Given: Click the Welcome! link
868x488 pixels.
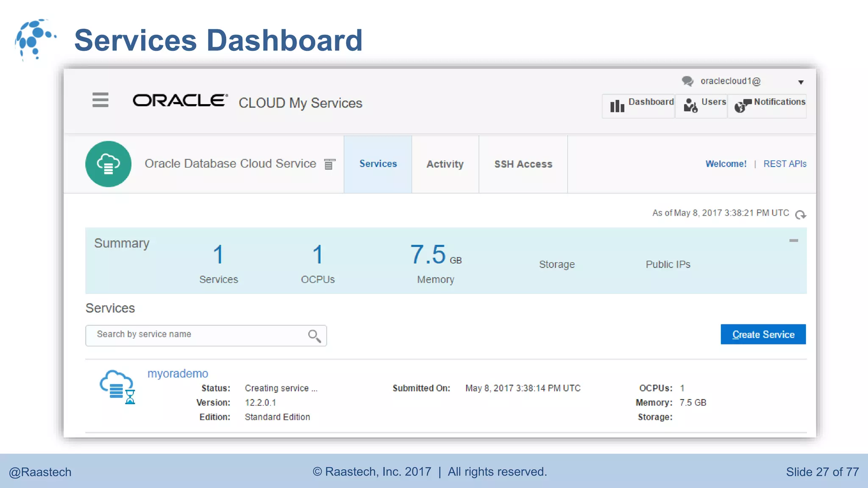Looking at the screenshot, I should (726, 164).
